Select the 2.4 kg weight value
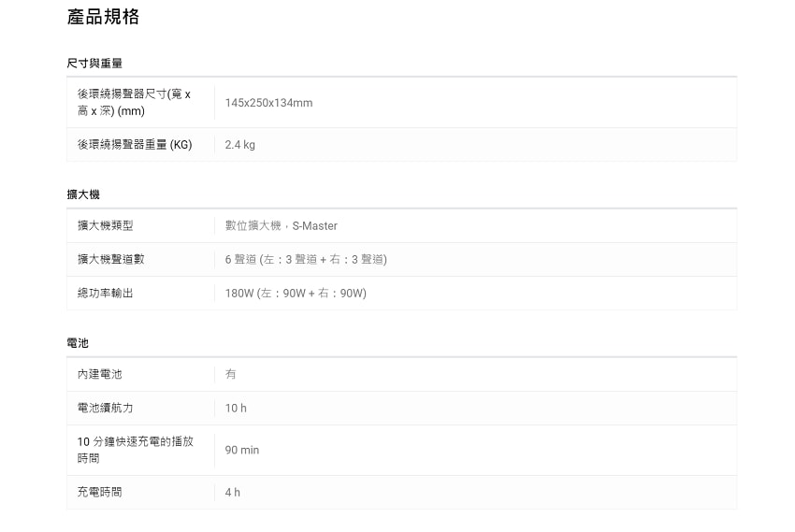The image size is (795, 532). click(239, 145)
